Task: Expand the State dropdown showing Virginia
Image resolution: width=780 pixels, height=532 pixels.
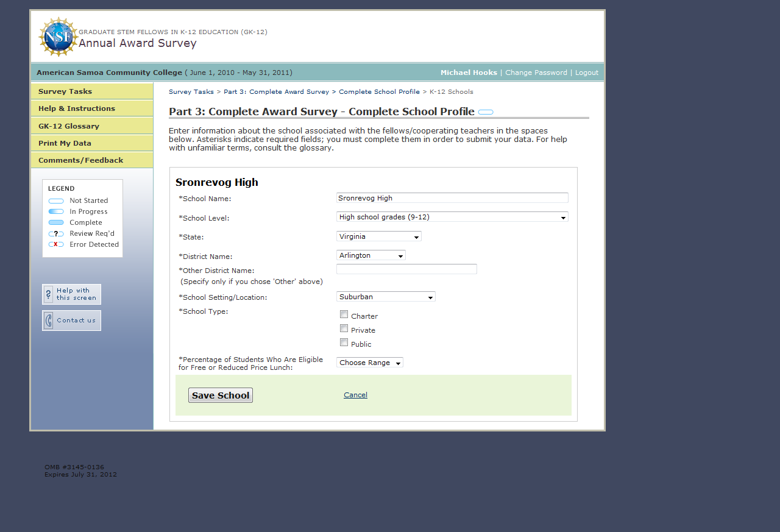Action: (378, 236)
